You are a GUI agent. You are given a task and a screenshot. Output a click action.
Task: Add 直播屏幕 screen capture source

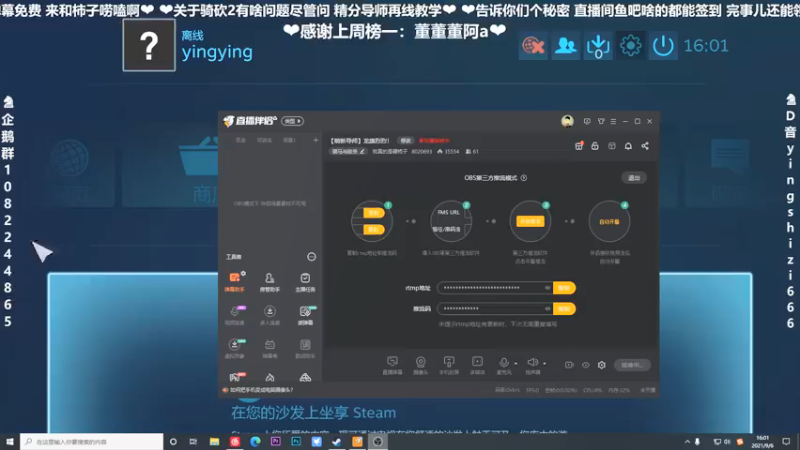pyautogui.click(x=392, y=365)
